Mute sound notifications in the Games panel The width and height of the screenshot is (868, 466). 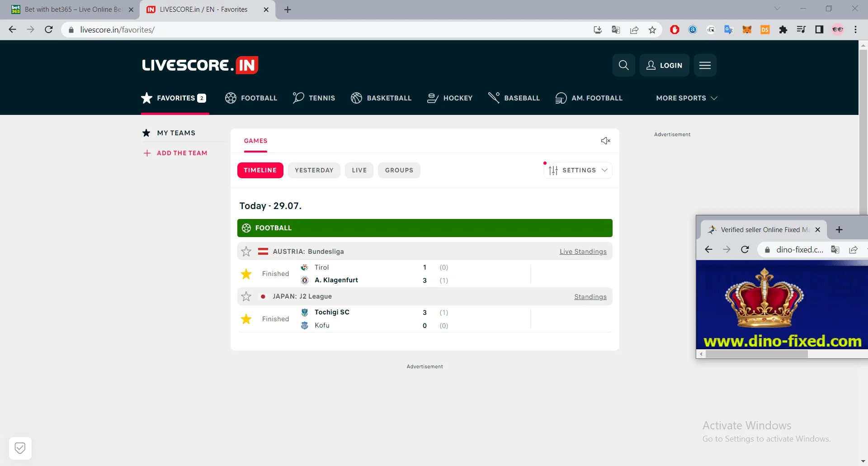605,141
